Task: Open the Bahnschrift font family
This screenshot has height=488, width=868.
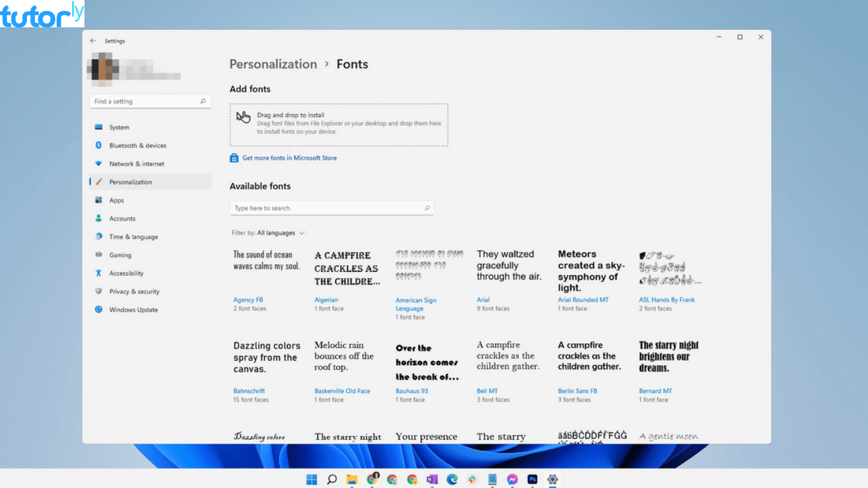Action: pyautogui.click(x=268, y=372)
